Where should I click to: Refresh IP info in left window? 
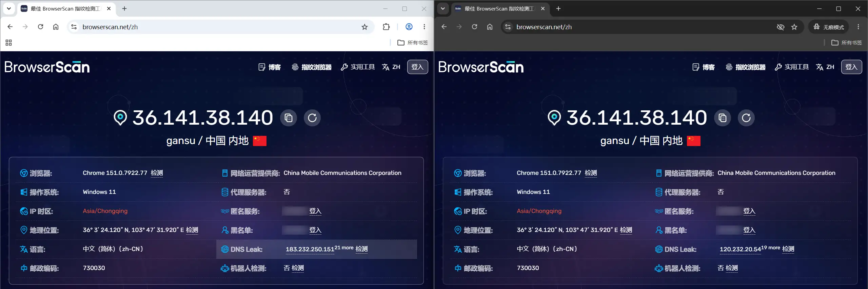point(312,118)
